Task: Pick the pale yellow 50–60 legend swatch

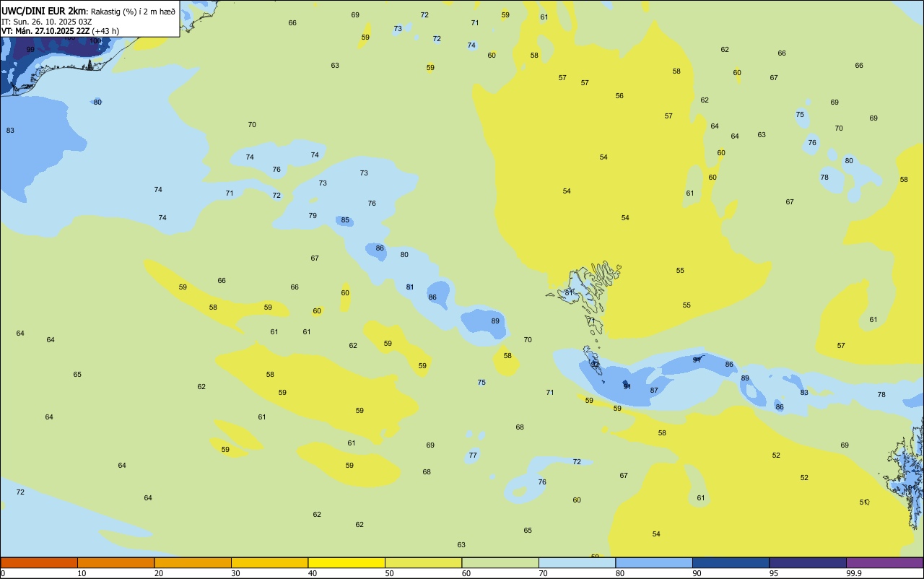Action: [x=423, y=562]
